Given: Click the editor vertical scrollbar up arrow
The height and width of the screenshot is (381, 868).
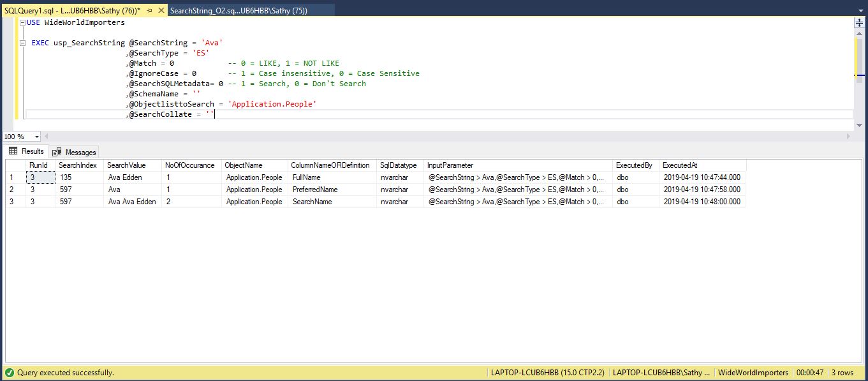Looking at the screenshot, I should tap(860, 33).
